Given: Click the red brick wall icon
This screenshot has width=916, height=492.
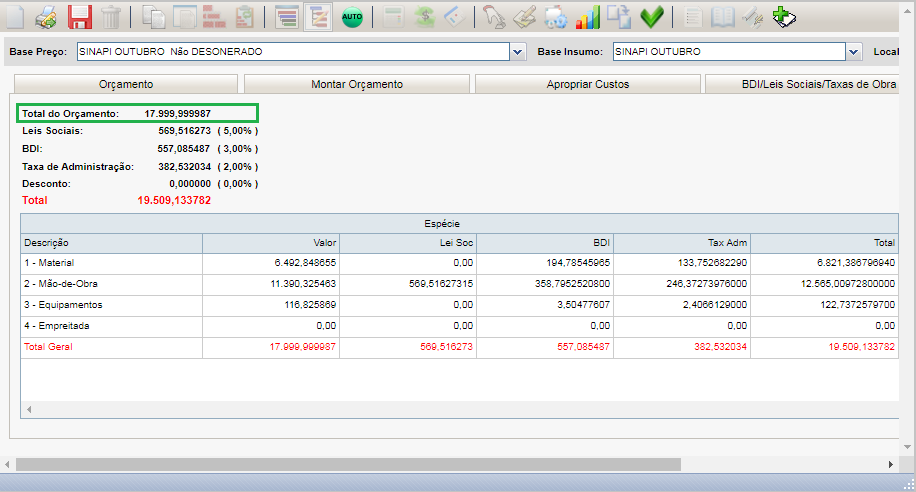Looking at the screenshot, I should point(214,17).
